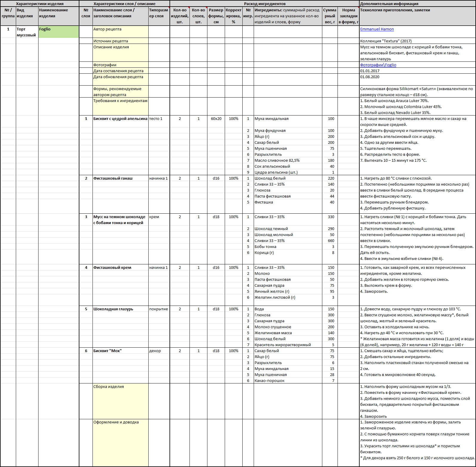
Task: Click the Фисташковый ганаш layer name cell
Action: 121,178
